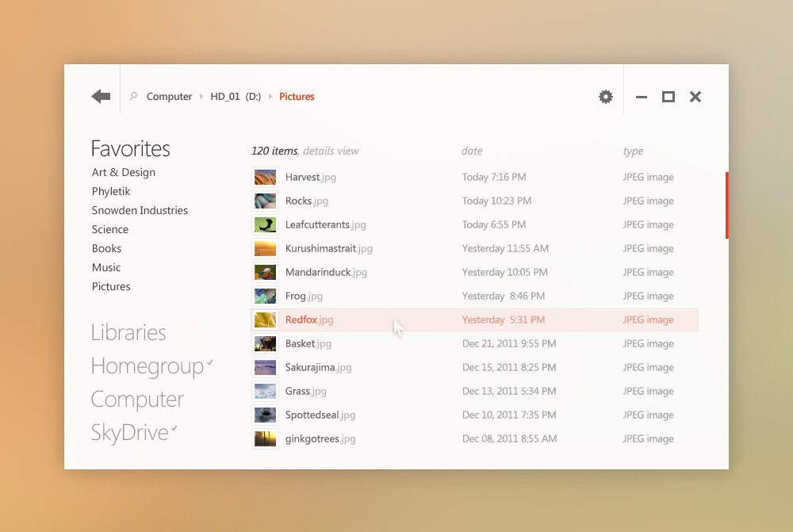793x532 pixels.
Task: Click the Harvest.jpg thumbnail icon
Action: point(265,178)
